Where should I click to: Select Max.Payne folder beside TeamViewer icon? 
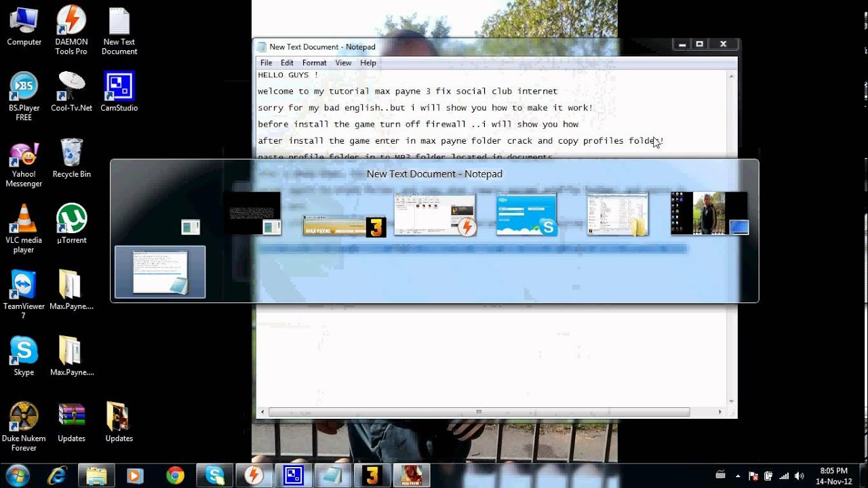click(71, 290)
